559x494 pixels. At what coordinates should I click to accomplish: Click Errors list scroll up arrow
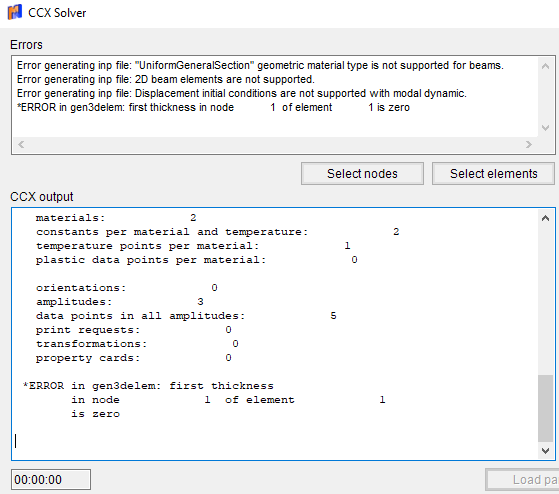545,66
